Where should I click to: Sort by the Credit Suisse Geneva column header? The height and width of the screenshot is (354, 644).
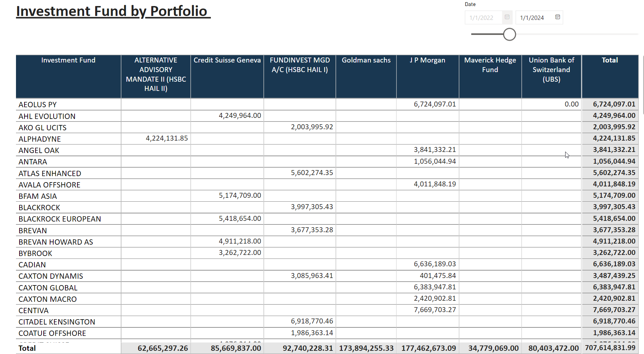point(227,60)
